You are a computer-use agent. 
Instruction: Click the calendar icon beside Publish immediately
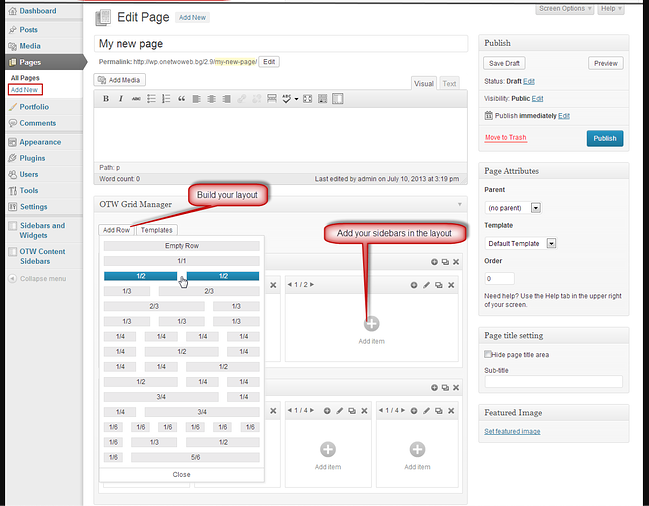tap(488, 115)
